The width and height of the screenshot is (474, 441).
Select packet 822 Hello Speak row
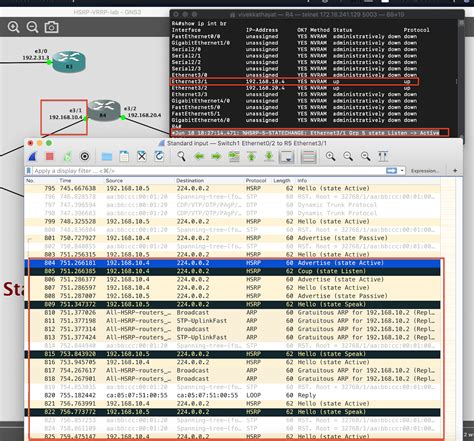232,412
